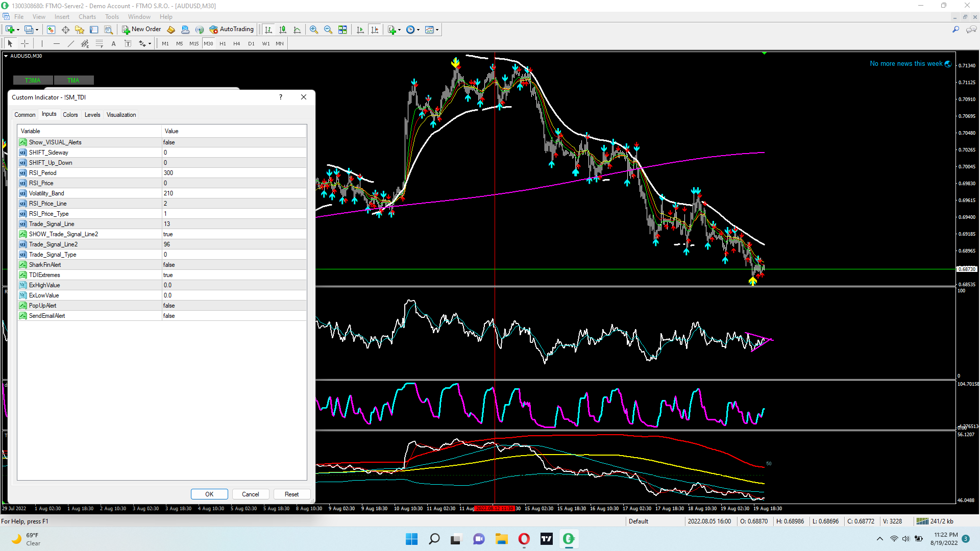The height and width of the screenshot is (551, 980).
Task: Click the Reset button
Action: pyautogui.click(x=291, y=494)
